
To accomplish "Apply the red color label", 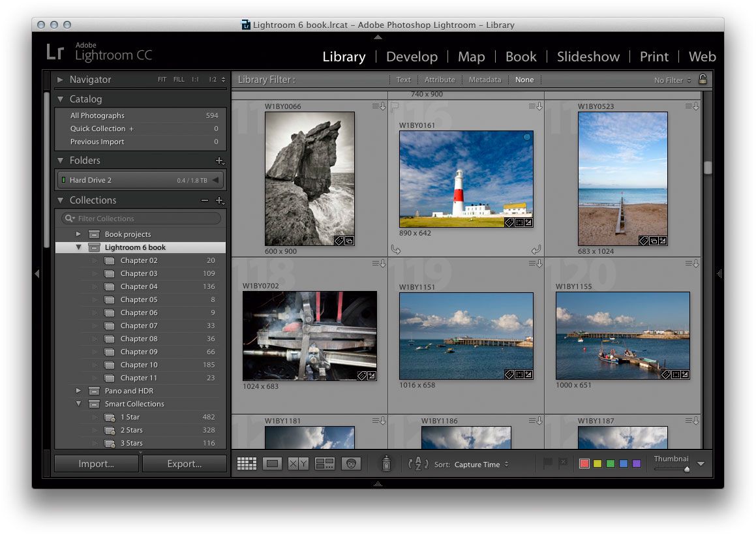I will 584,464.
